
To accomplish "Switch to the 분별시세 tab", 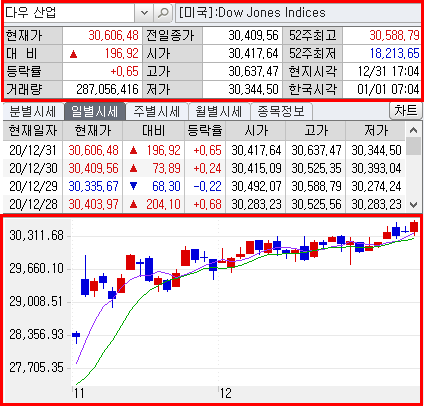I will tap(33, 112).
